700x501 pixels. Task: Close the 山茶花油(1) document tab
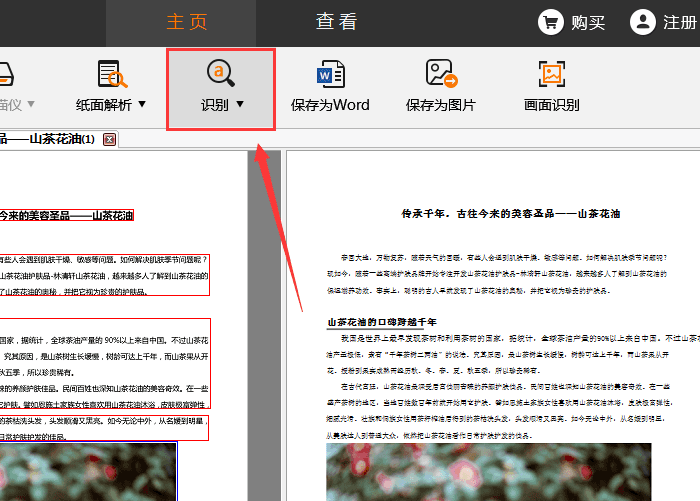point(109,140)
